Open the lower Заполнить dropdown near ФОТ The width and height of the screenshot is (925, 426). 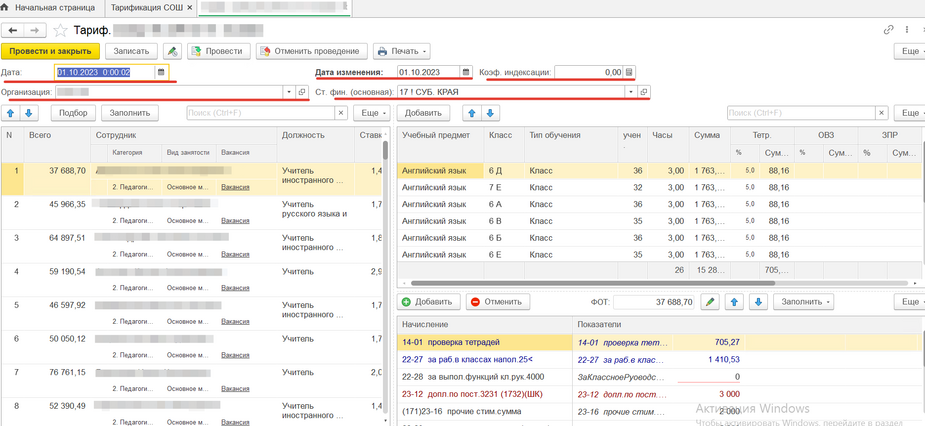pos(805,301)
